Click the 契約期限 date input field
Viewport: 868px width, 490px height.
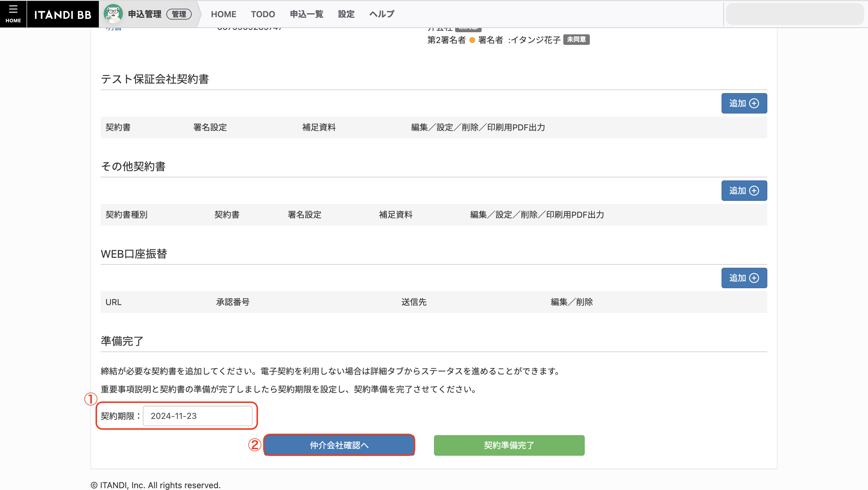197,416
